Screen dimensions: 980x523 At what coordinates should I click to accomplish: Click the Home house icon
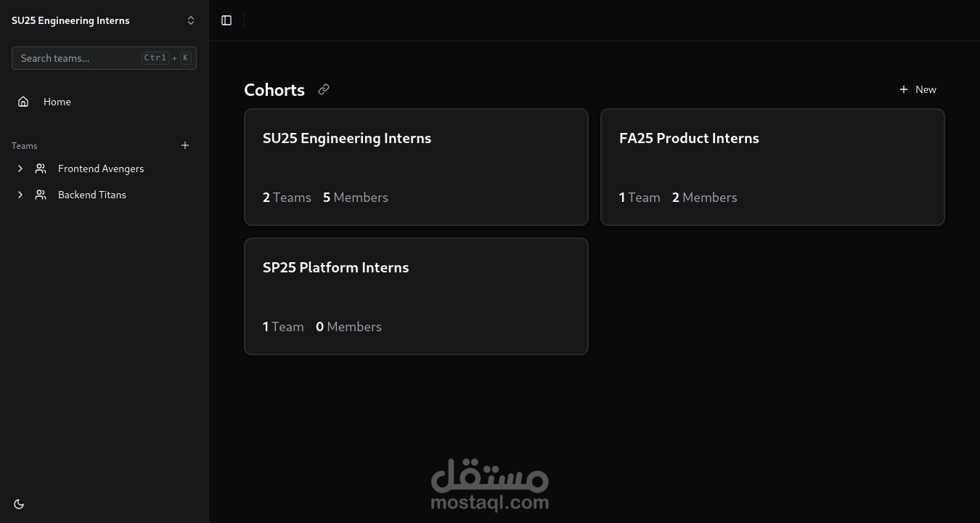tap(23, 102)
